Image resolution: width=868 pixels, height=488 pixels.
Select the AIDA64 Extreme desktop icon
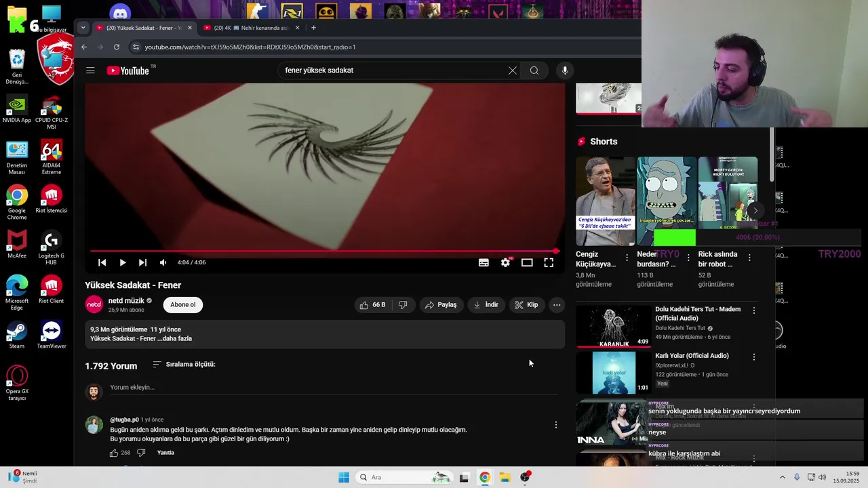pos(52,157)
